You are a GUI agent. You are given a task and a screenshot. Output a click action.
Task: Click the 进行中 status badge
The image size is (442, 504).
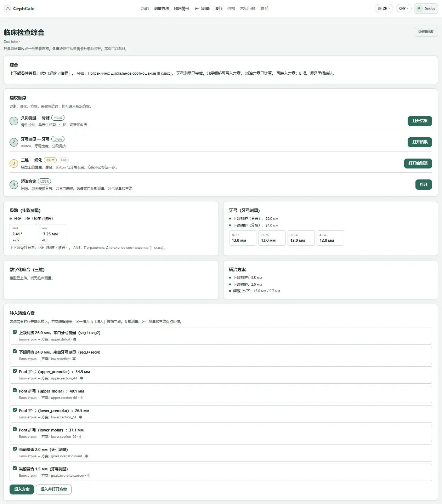[50, 160]
